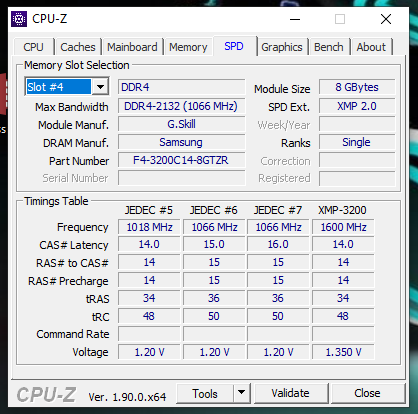Click the Samsung DRAM manufacturer value
Image resolution: width=418 pixels, height=414 pixels.
click(x=182, y=142)
